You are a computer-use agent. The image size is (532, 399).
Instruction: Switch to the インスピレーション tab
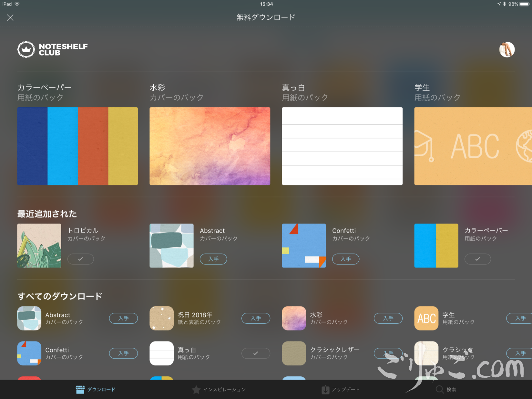point(219,390)
